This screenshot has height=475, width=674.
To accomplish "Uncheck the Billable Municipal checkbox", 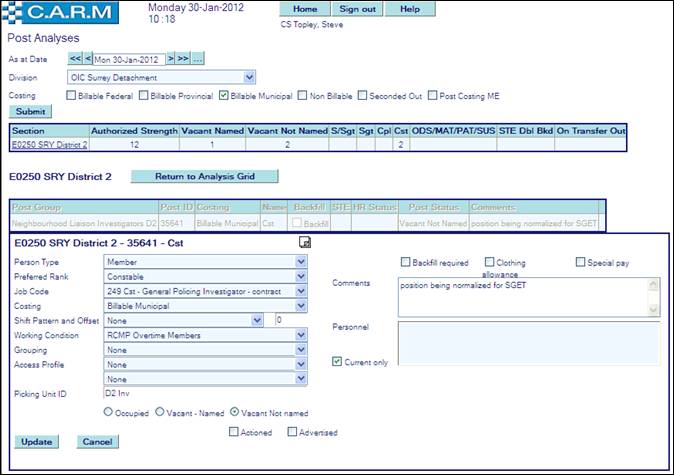I will pyautogui.click(x=223, y=96).
